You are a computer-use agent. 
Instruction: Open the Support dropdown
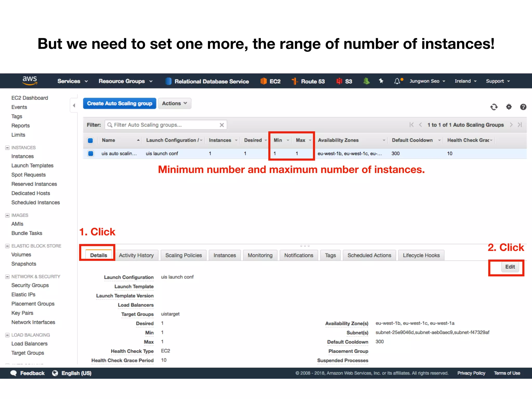tap(498, 81)
